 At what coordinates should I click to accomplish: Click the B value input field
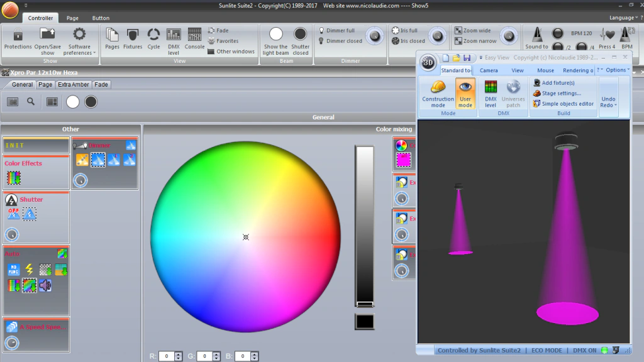coord(242,356)
